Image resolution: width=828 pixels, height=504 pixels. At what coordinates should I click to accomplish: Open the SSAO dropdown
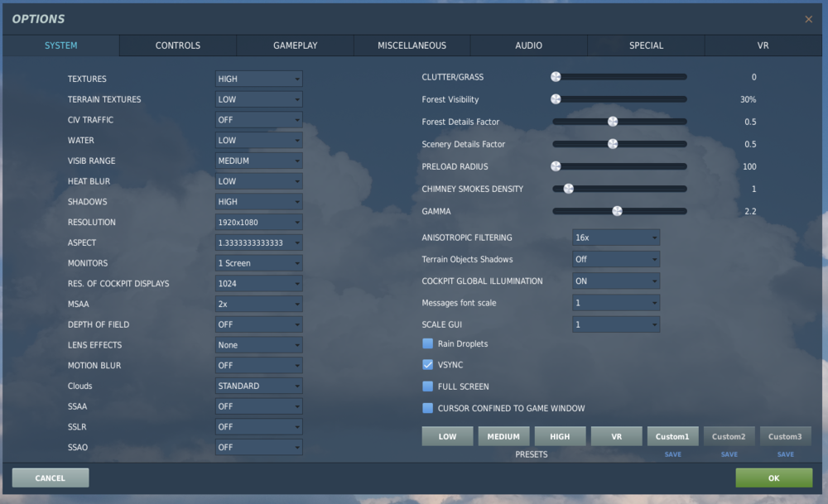click(258, 447)
